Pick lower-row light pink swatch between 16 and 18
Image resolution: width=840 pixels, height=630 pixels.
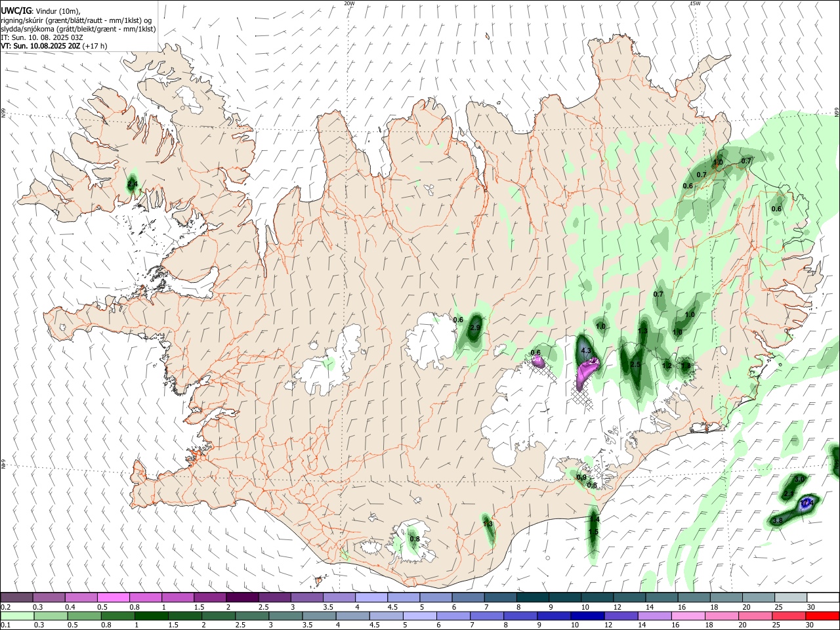coord(689,616)
